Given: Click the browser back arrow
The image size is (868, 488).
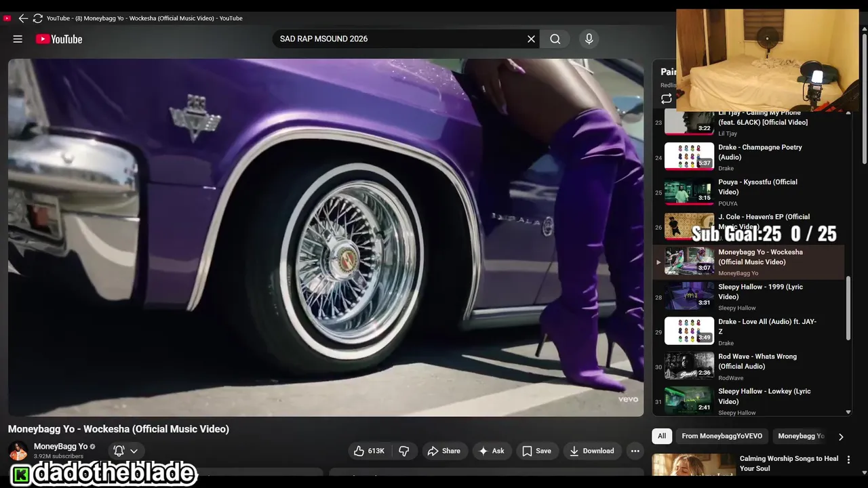Looking at the screenshot, I should pyautogui.click(x=23, y=18).
